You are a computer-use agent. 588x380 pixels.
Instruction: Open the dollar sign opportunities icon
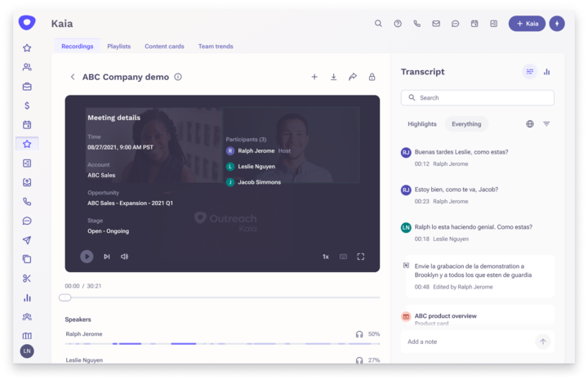27,105
